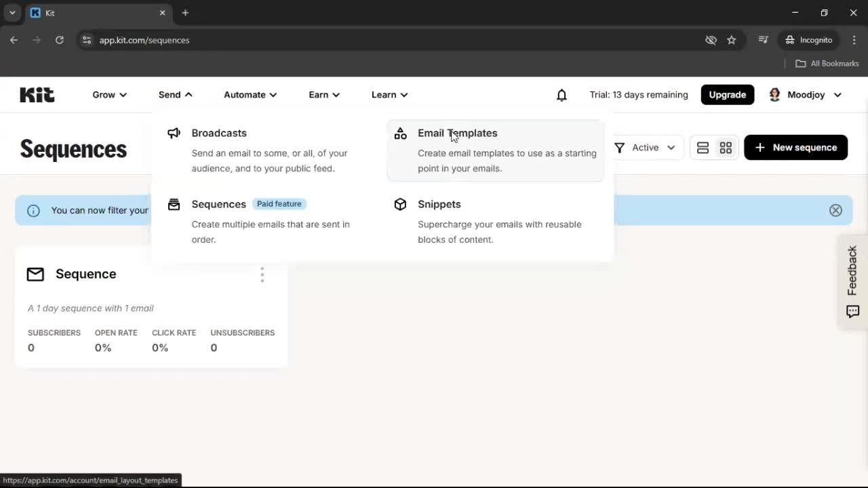Open the Sequences email-stack icon in menu
The width and height of the screenshot is (868, 488).
click(174, 204)
